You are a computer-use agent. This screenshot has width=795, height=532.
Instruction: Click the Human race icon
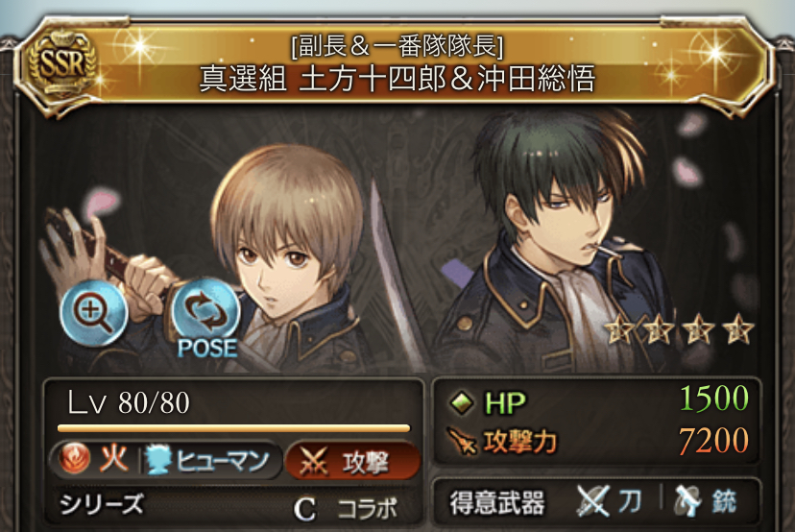click(x=157, y=461)
